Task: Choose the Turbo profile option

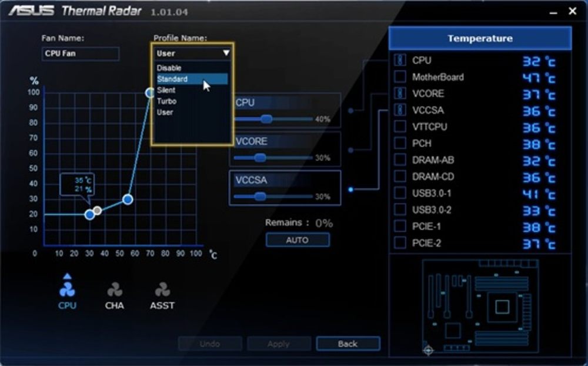Action: coord(192,101)
